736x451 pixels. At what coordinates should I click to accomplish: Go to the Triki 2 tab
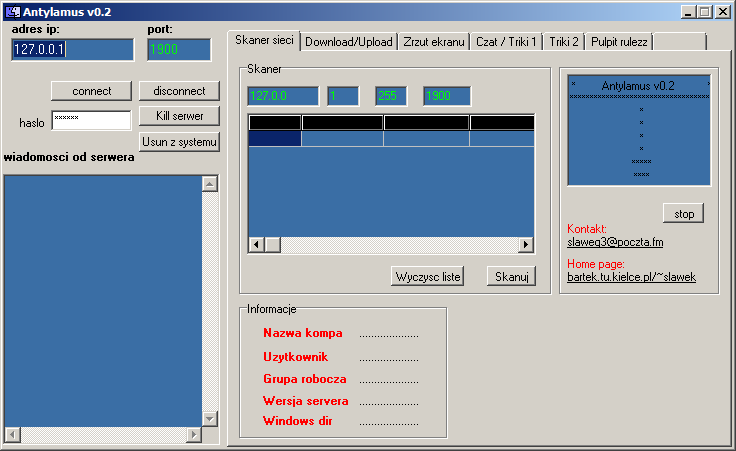click(564, 42)
